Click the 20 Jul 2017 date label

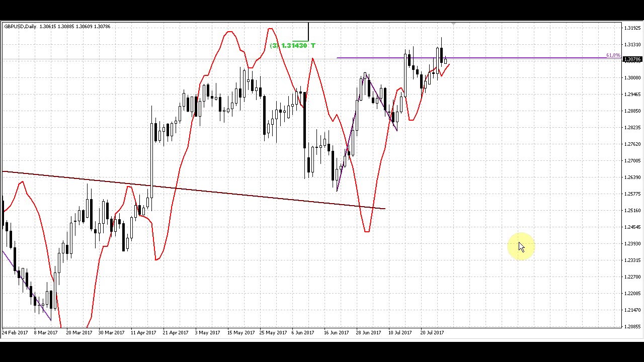pos(432,333)
